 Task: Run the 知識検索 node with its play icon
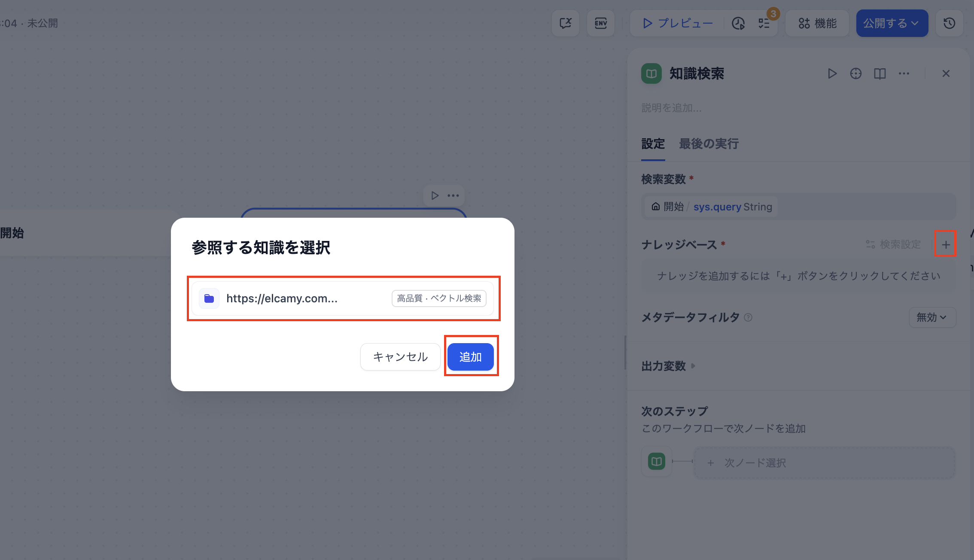tap(832, 73)
